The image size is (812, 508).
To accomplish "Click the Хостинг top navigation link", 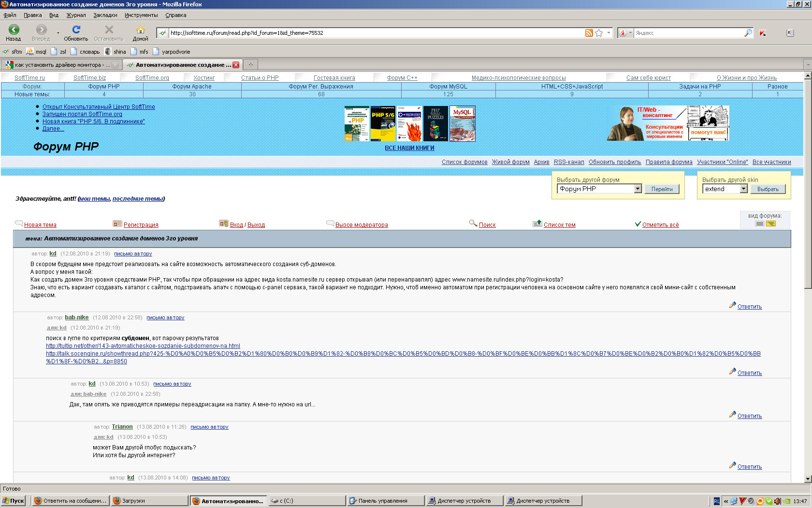I will point(204,78).
